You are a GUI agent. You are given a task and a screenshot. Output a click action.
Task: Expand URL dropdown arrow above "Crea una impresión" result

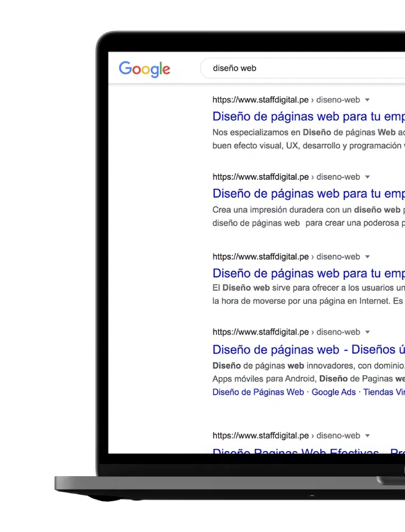367,177
